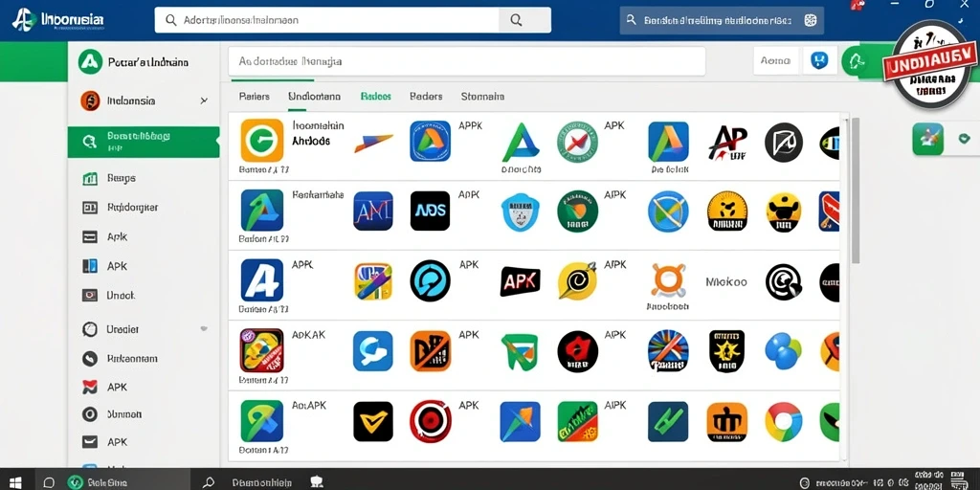Click the Cortana circle on the taskbar
This screenshot has height=490, width=980.
(49, 482)
